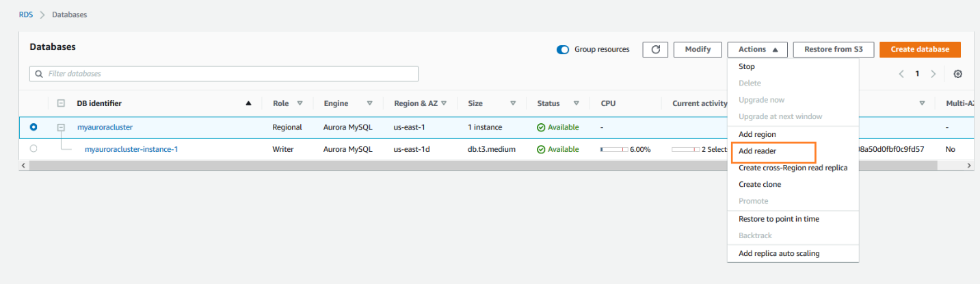Click the Engine column sort arrow
This screenshot has width=980, height=284.
tap(369, 103)
